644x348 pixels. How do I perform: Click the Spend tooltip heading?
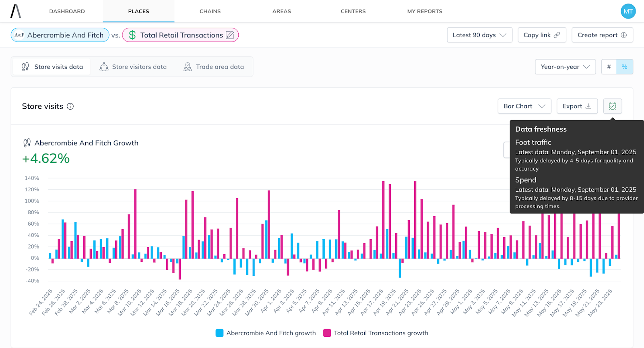(526, 180)
